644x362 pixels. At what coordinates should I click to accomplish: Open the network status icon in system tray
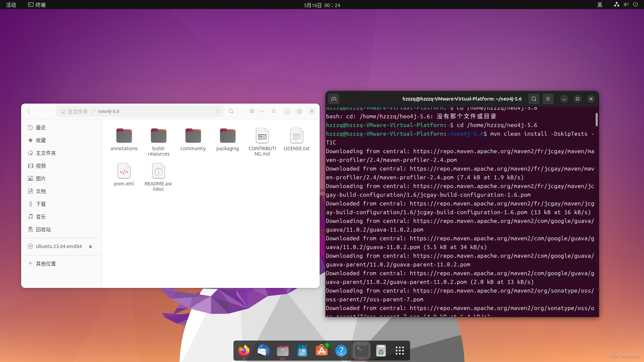click(616, 4)
